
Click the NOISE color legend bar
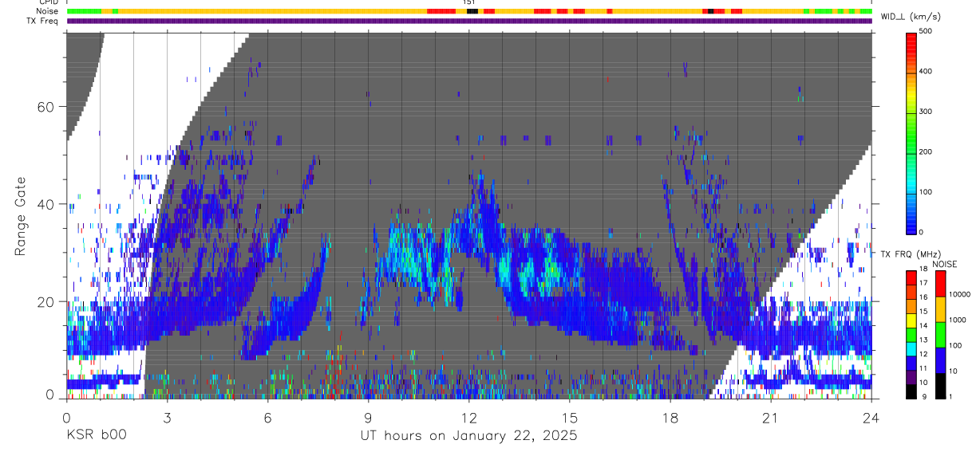click(941, 334)
